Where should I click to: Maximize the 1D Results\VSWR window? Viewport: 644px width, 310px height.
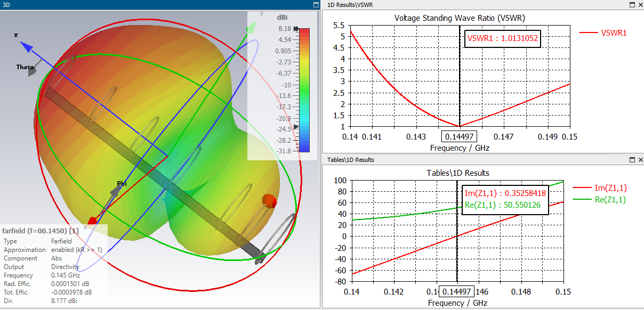(x=632, y=4)
